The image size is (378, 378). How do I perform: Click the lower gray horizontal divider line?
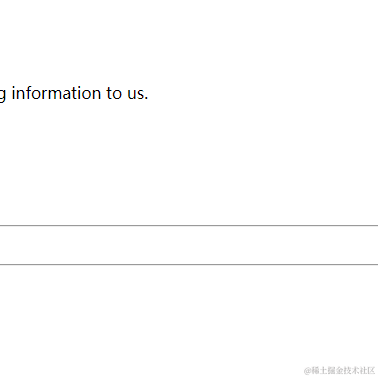tap(189, 265)
